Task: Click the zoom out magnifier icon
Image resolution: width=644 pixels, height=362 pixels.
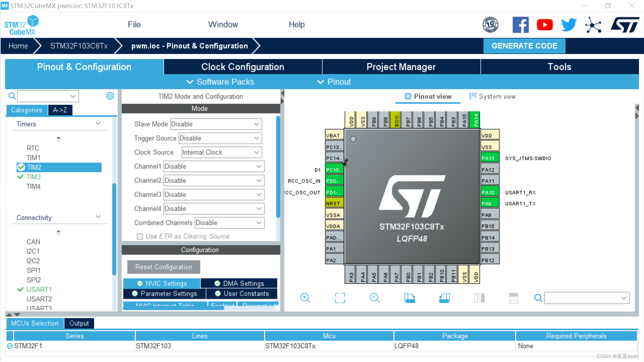Action: [374, 298]
